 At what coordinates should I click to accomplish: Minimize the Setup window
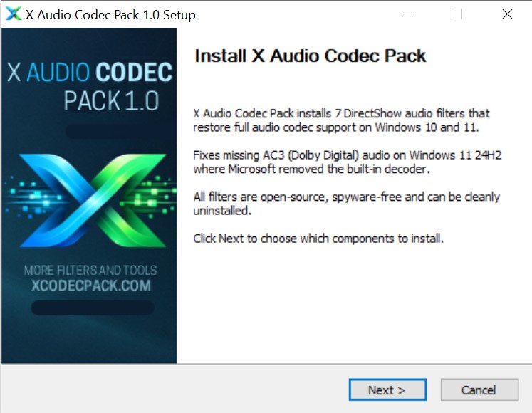[x=407, y=14]
